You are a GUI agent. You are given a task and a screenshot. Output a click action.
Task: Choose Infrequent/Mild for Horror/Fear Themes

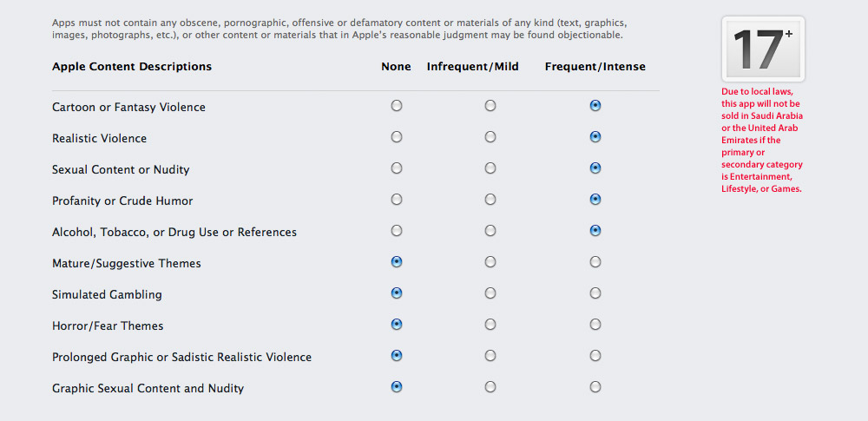tap(490, 325)
